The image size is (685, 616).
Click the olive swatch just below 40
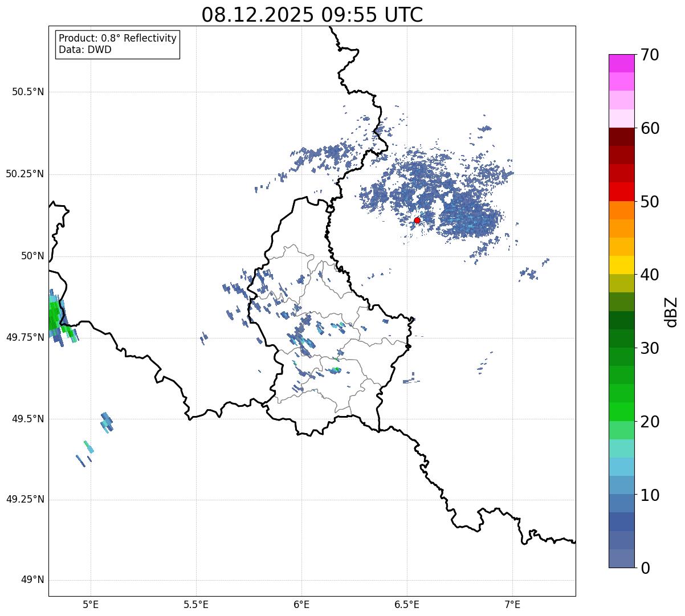click(x=622, y=283)
